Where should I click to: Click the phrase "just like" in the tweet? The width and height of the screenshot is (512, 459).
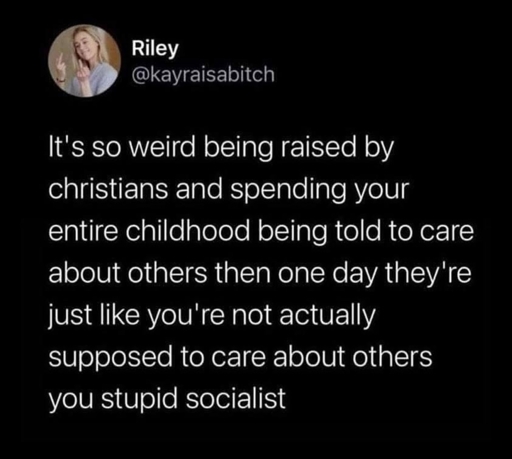(x=93, y=316)
